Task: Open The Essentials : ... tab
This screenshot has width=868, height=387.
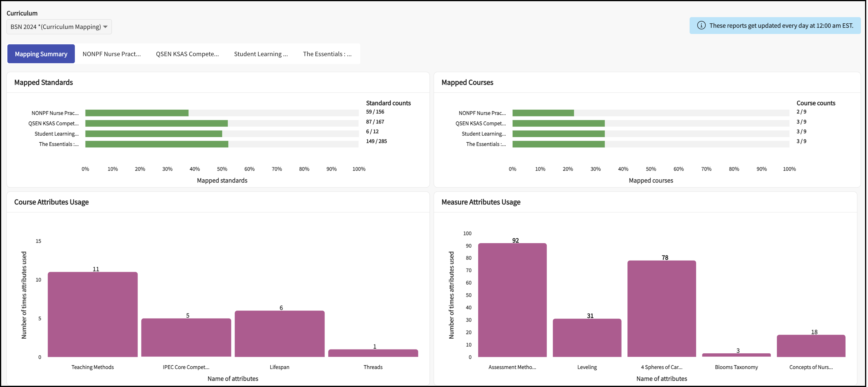Action: click(x=327, y=54)
